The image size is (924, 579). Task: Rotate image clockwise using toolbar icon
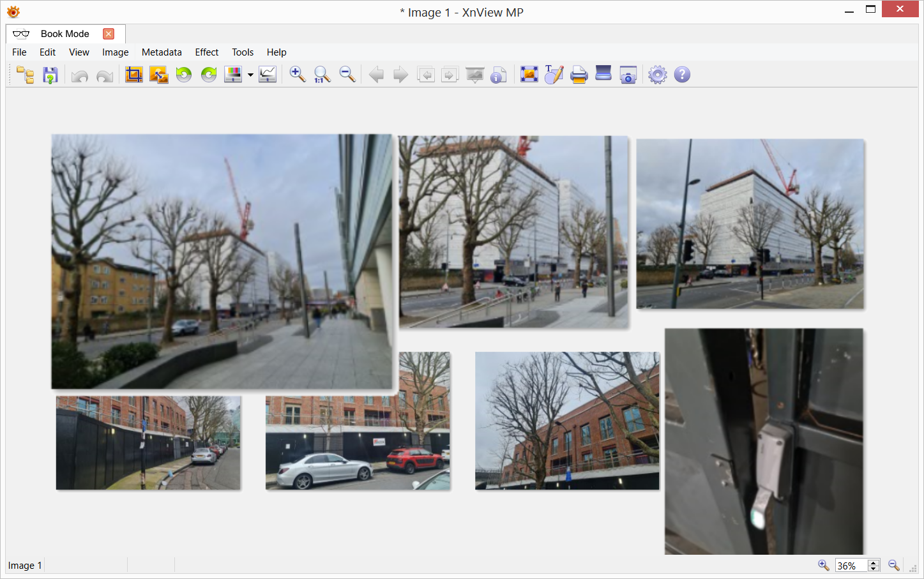[209, 75]
